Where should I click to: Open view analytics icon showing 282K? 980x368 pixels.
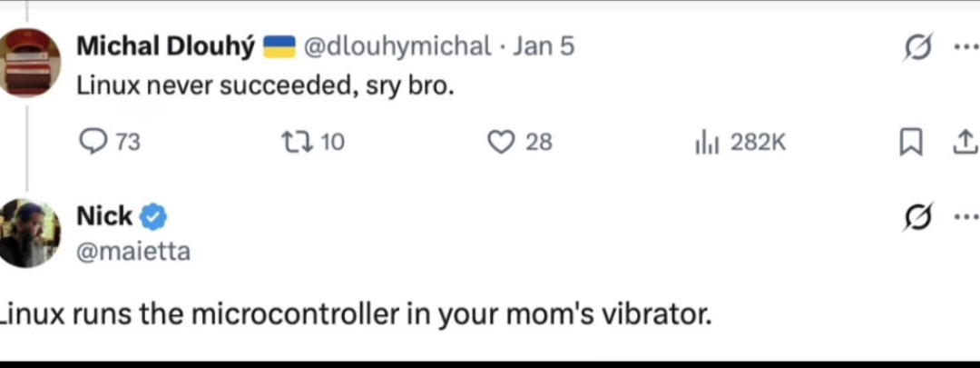pyautogui.click(x=707, y=142)
